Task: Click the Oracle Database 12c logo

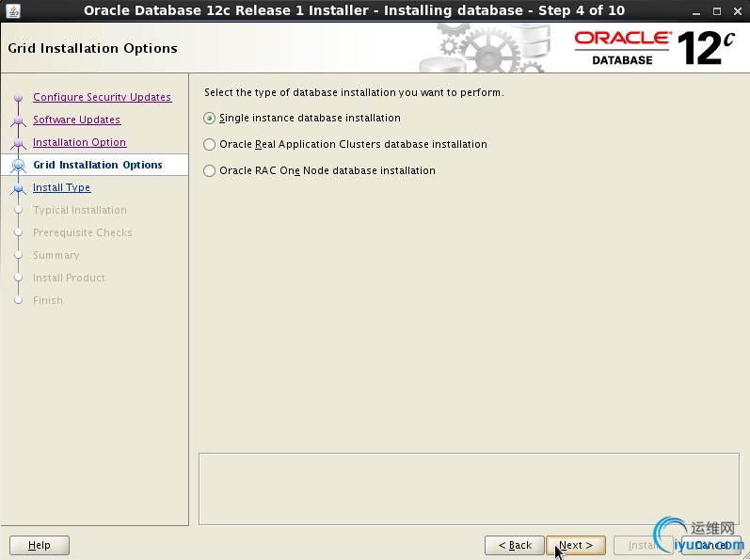Action: click(x=654, y=48)
